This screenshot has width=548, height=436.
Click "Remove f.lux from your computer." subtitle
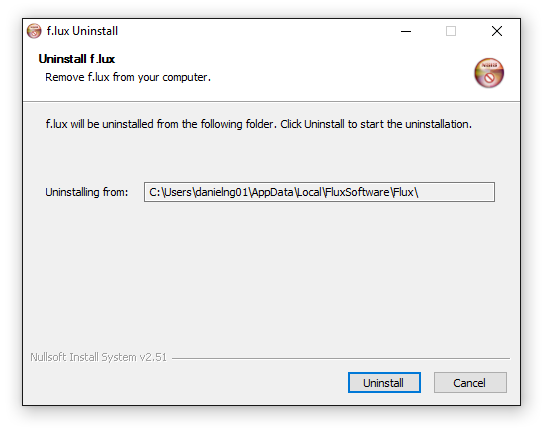[128, 77]
